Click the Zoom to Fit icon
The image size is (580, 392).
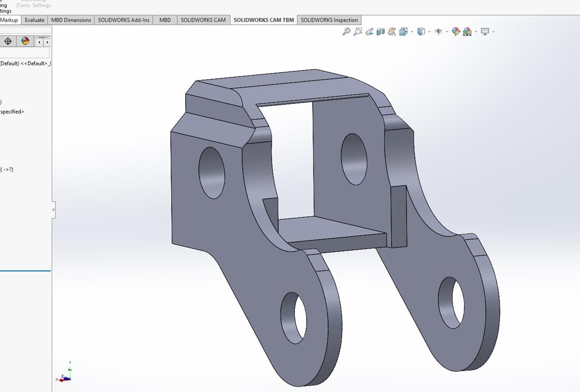coord(346,32)
